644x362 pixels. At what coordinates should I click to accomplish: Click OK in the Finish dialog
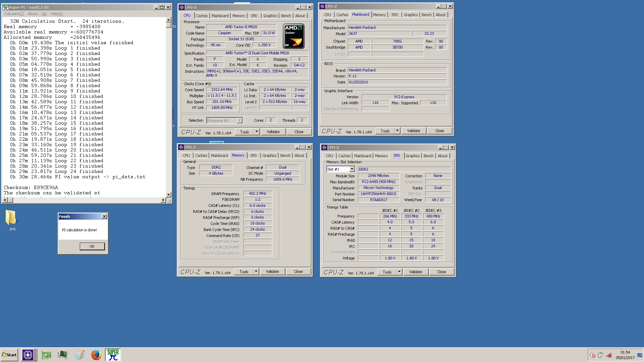point(92,246)
